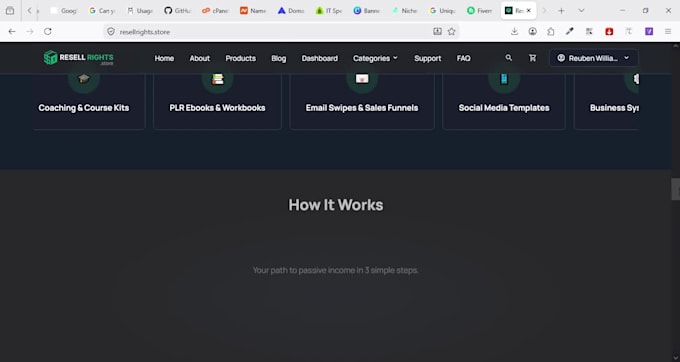Switch to the cPanel browser tab
Image resolution: width=680 pixels, height=362 pixels.
pyautogui.click(x=216, y=11)
